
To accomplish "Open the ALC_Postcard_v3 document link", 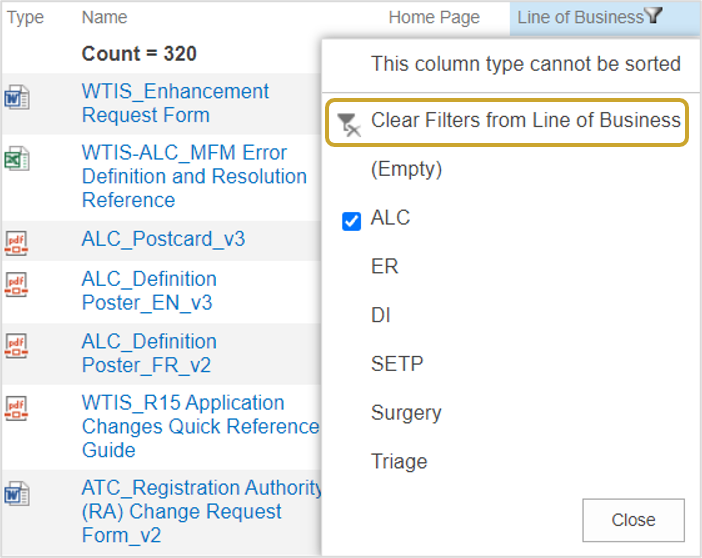I will point(163,239).
